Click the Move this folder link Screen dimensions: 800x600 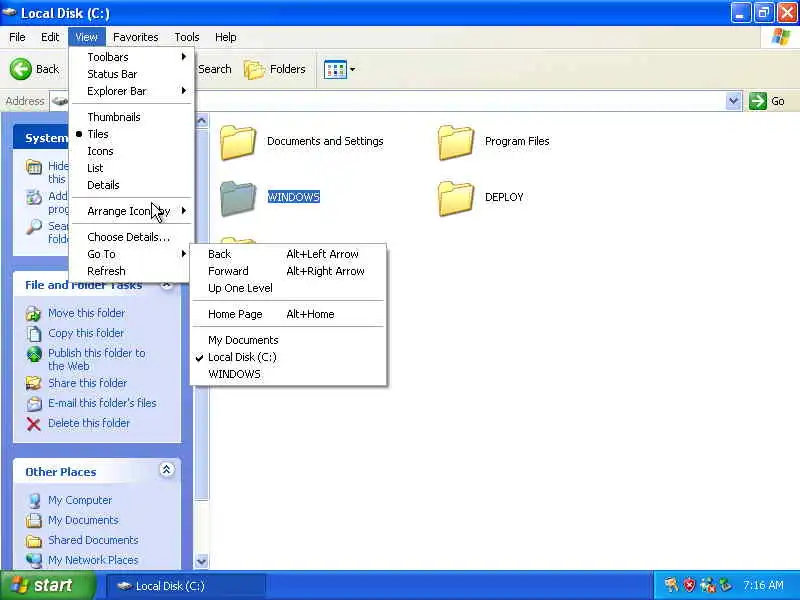pos(86,313)
